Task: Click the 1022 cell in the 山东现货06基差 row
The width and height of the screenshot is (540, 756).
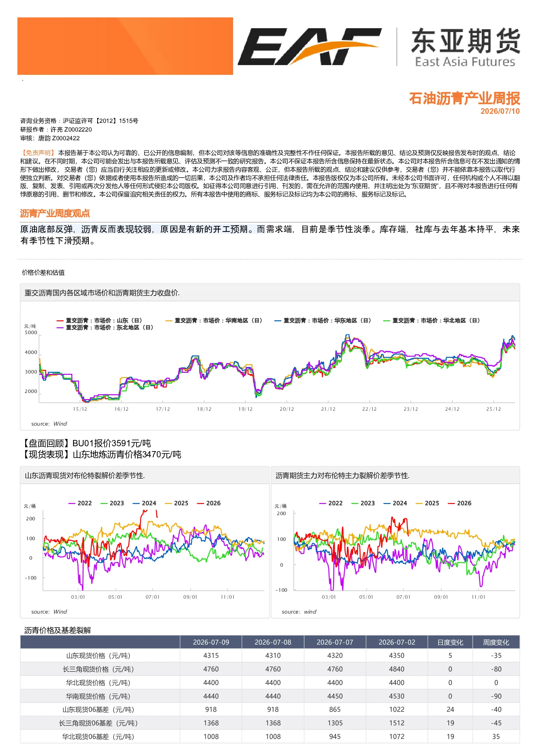Action: coord(397,710)
